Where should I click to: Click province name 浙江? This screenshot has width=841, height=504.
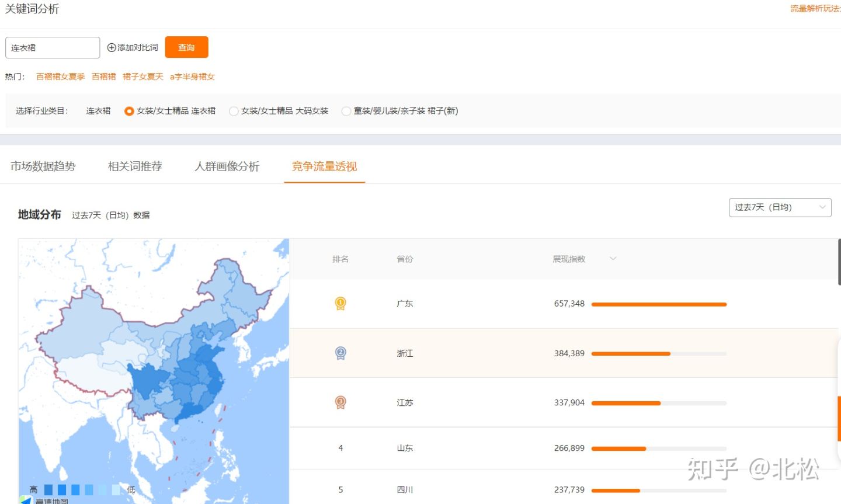point(405,353)
